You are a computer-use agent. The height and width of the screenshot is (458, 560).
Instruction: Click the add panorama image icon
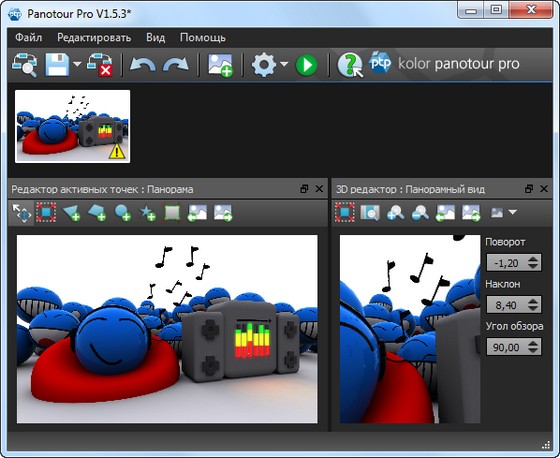(220, 65)
